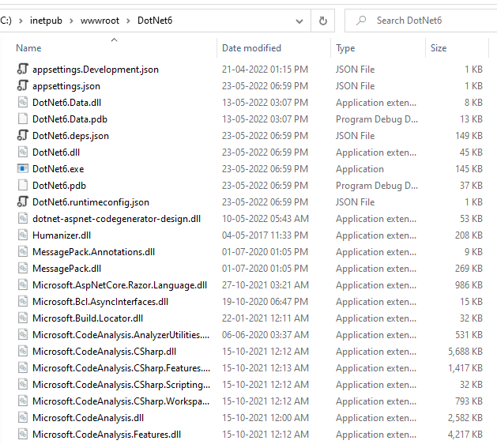Select the DotNet6.dll file icon

[x=22, y=152]
